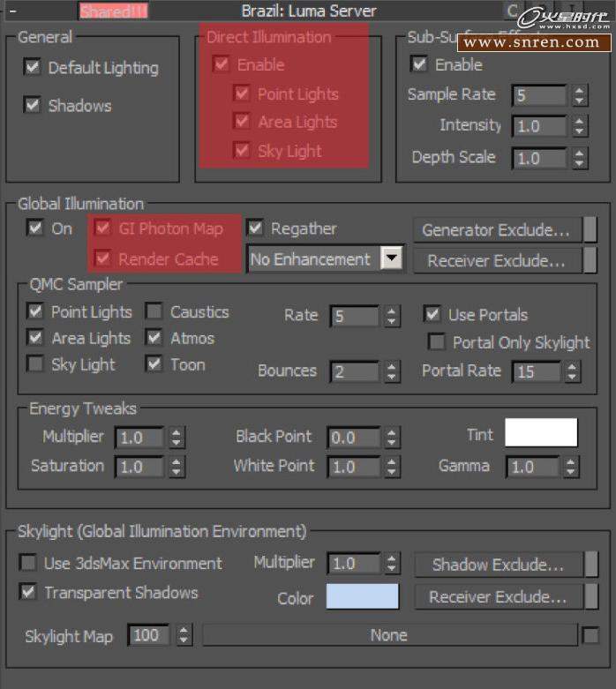This screenshot has height=689, width=616.
Task: Click Skylight Multiplier spinner arrows
Action: (x=391, y=564)
